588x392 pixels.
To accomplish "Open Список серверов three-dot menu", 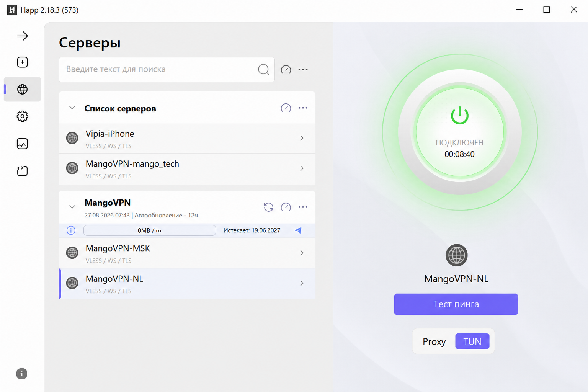I will coord(303,108).
